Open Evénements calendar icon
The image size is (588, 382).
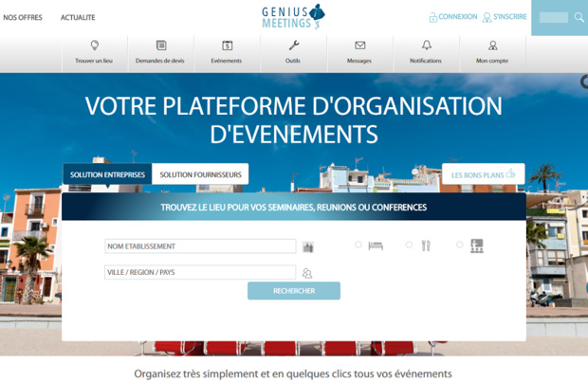(228, 45)
